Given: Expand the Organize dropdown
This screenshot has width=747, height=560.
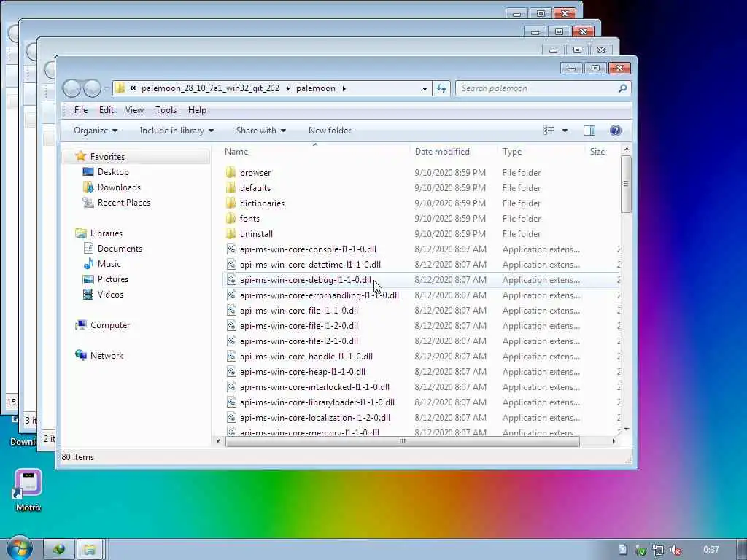Looking at the screenshot, I should coord(96,131).
